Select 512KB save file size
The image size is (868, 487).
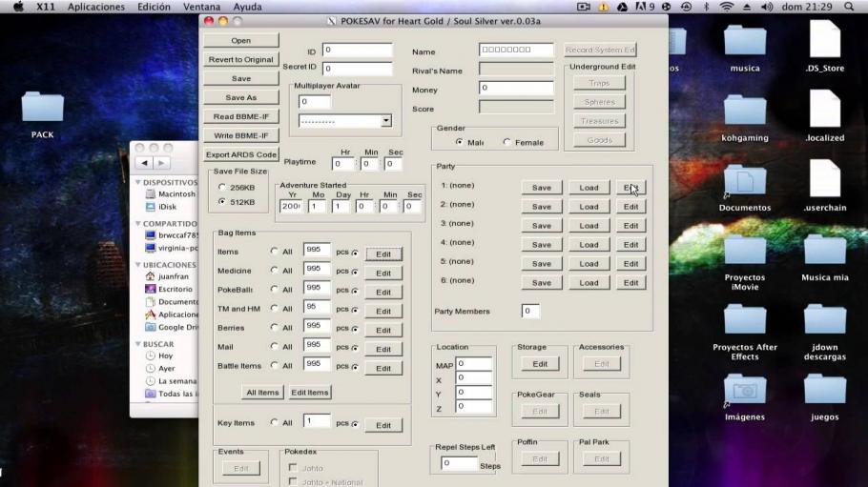(222, 201)
